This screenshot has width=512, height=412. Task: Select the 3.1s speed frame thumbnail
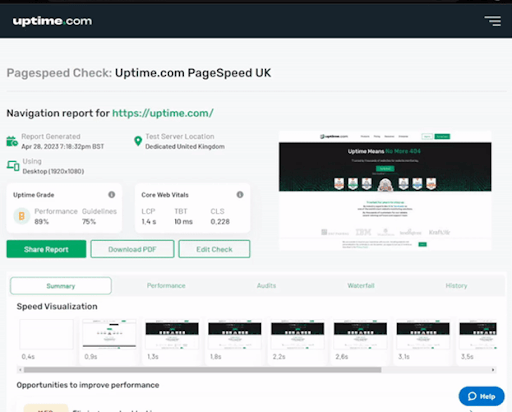423,334
